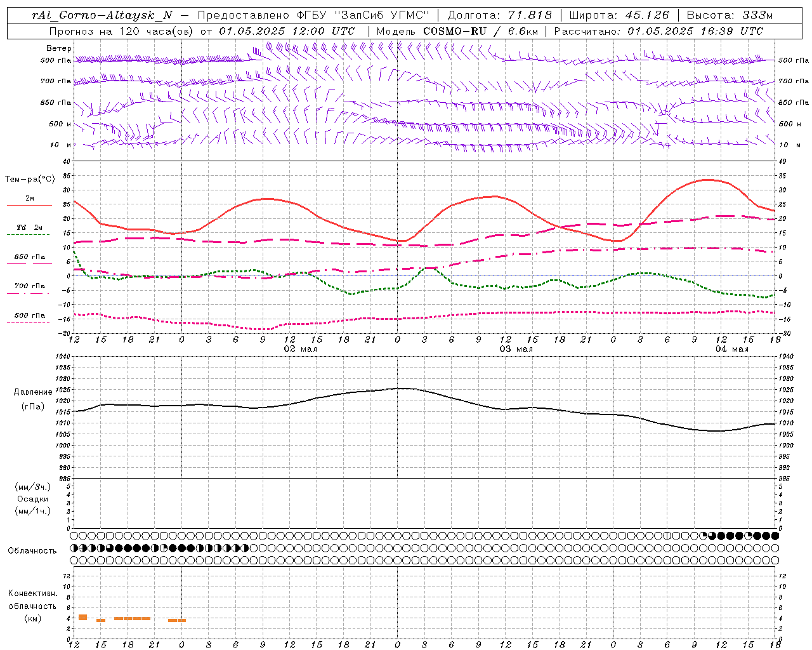The image size is (812, 650).
Task: Click the '(мм/3ч.)' precipitation unit label
Action: [x=32, y=487]
